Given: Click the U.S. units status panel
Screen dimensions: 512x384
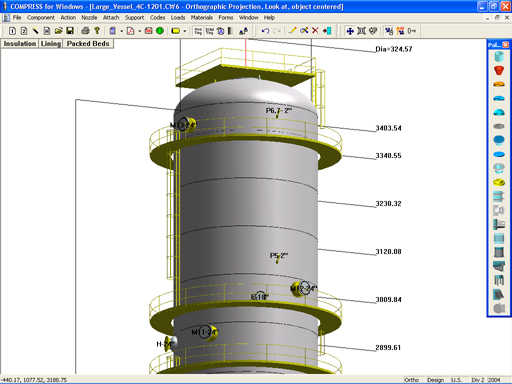Looking at the screenshot, I should 457,380.
